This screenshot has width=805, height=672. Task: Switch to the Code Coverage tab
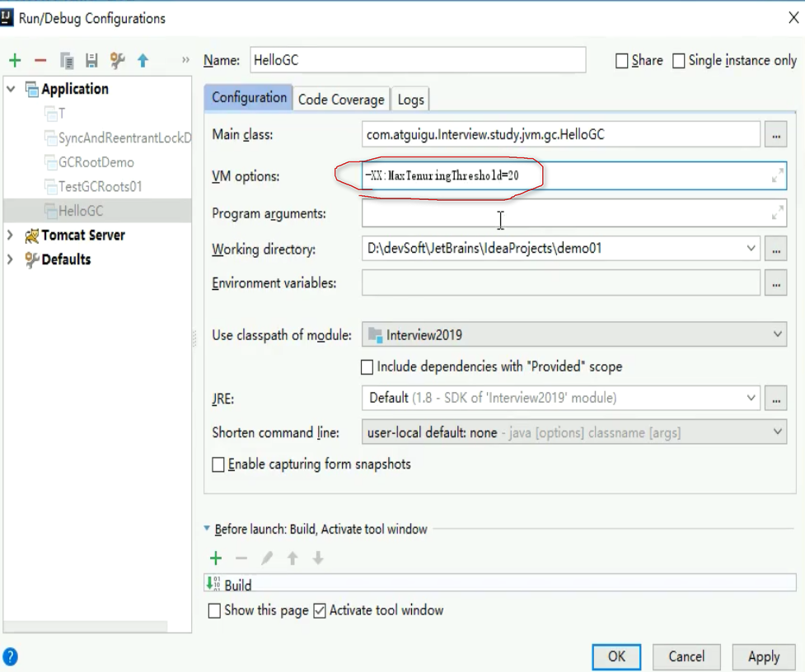point(341,100)
